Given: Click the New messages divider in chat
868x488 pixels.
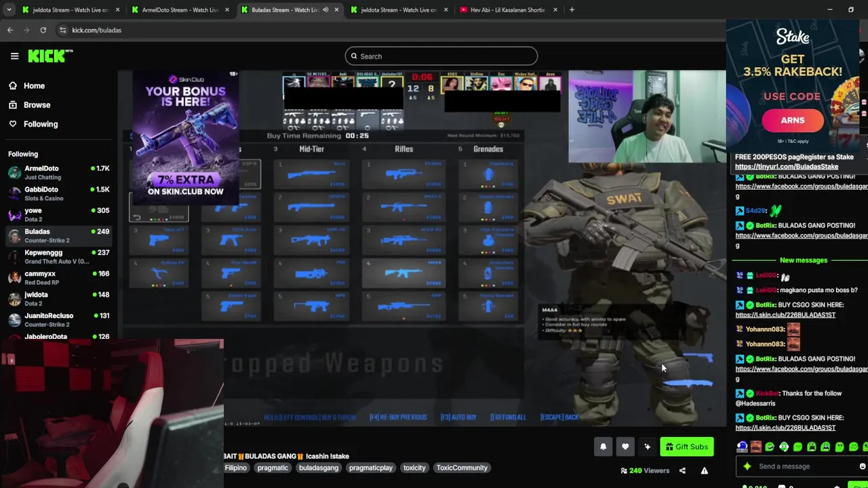Looking at the screenshot, I should click(803, 260).
